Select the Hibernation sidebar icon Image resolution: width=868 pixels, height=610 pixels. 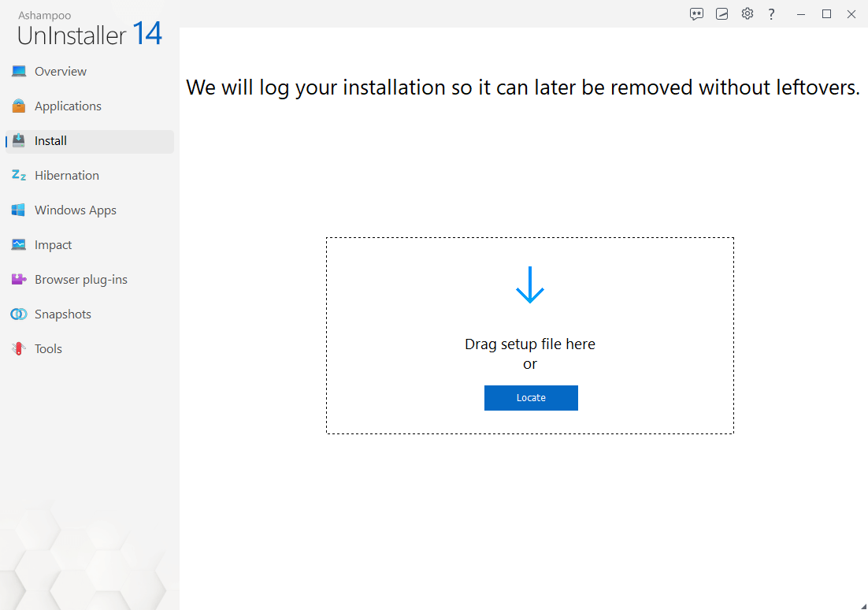pyautogui.click(x=19, y=176)
